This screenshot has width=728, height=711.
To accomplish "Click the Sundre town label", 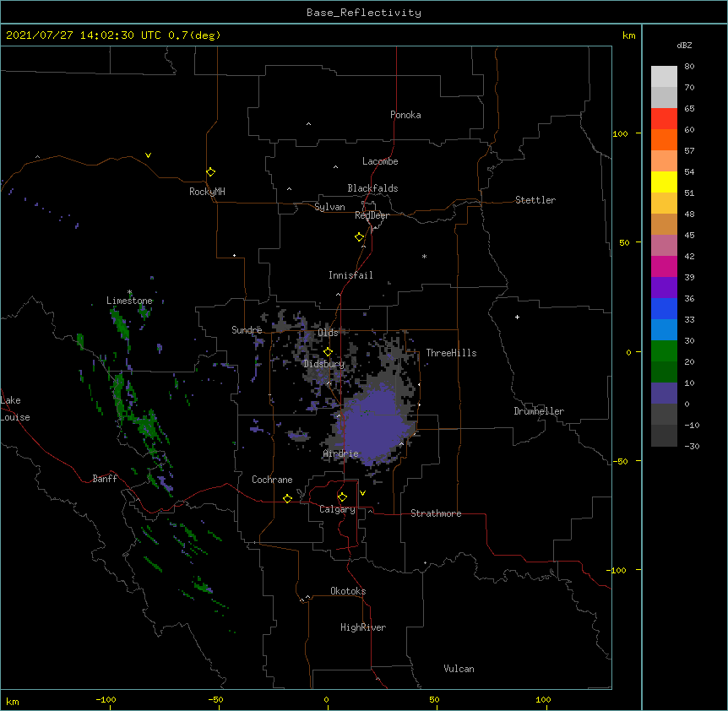I will pyautogui.click(x=247, y=330).
